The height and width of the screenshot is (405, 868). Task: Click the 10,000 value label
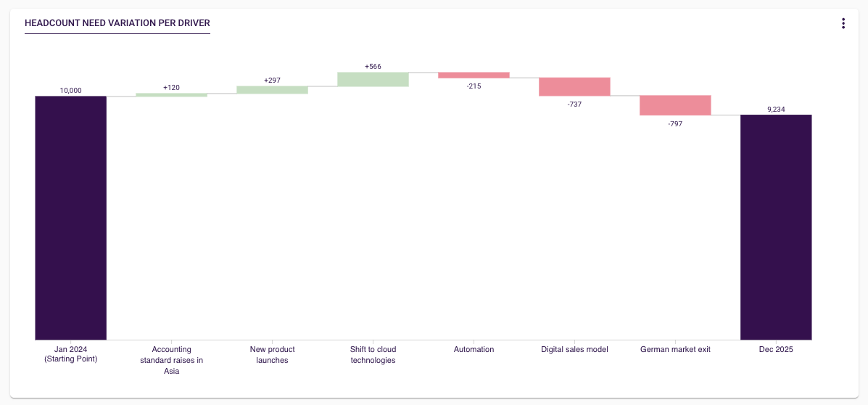pos(71,91)
